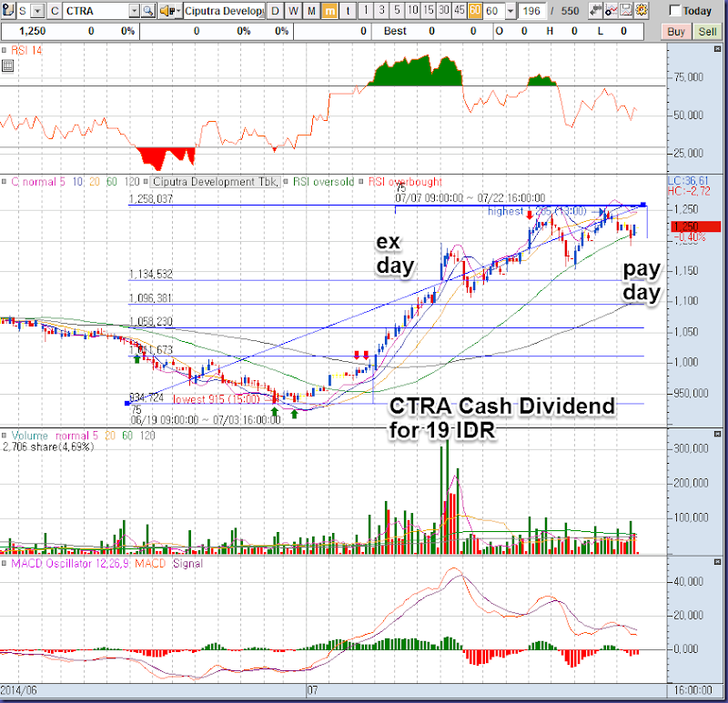This screenshot has width=728, height=703.
Task: Click the '2,706 share(4,69%)' volume text
Action: tap(48, 447)
